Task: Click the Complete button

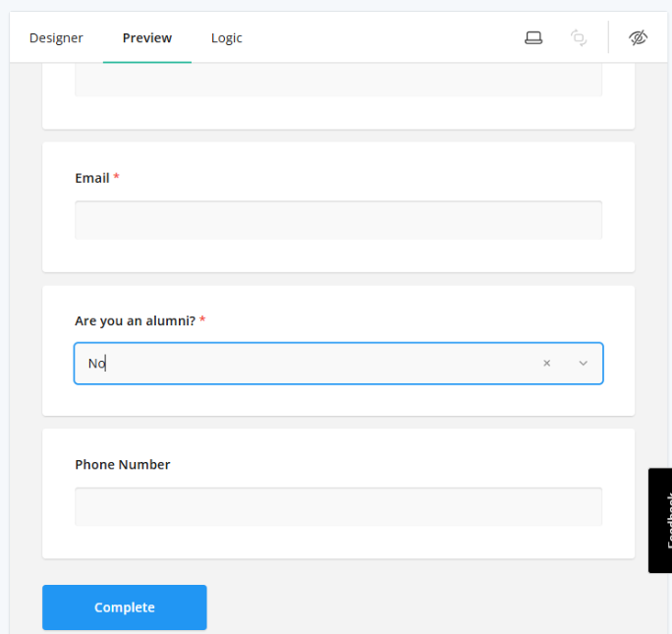Action: 125,607
